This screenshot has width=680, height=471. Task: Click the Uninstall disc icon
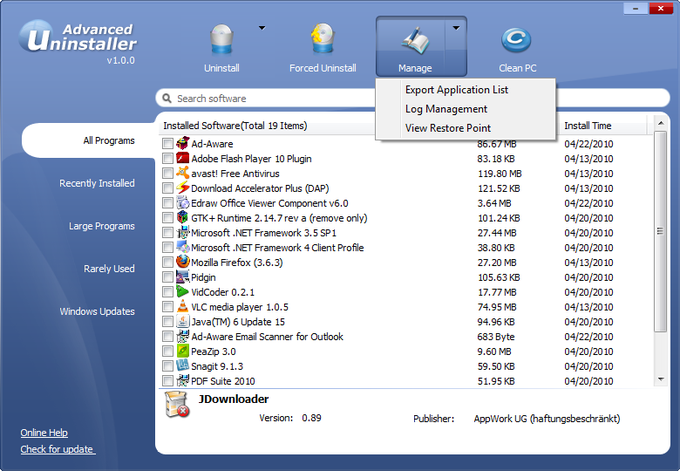tap(222, 39)
